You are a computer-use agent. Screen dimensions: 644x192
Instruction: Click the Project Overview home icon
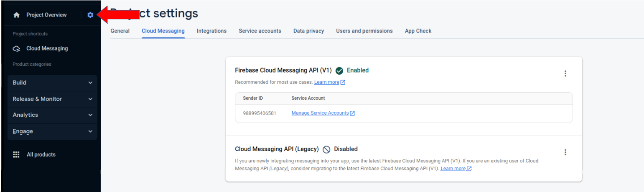pyautogui.click(x=17, y=15)
